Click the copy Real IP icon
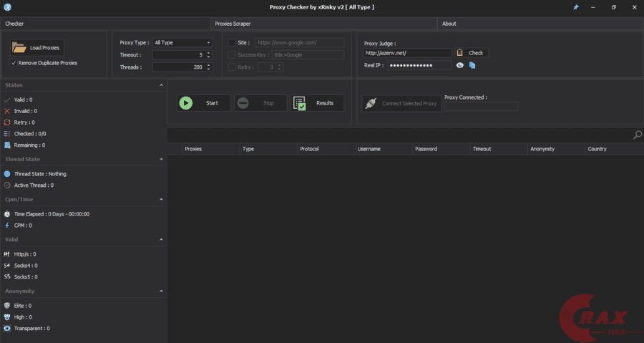Image resolution: width=644 pixels, height=343 pixels. (x=472, y=65)
